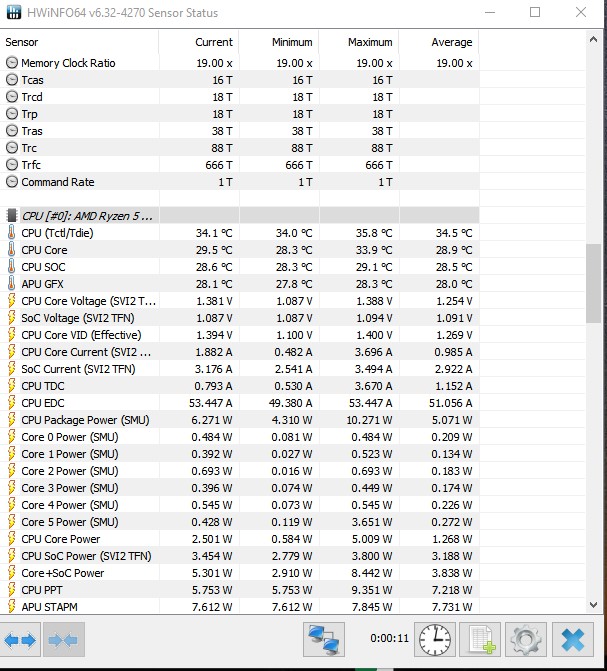Close sensors with blue X button
This screenshot has height=671, width=607.
pos(573,640)
